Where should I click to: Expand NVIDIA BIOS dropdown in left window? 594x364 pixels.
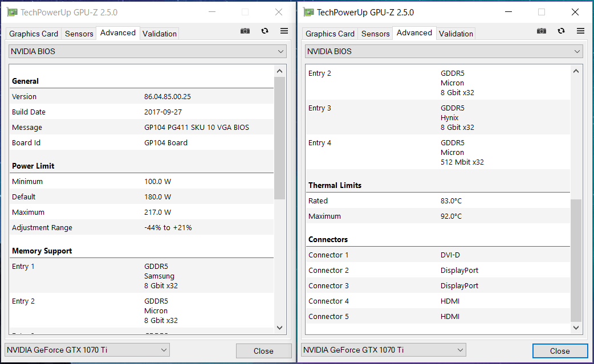click(148, 51)
